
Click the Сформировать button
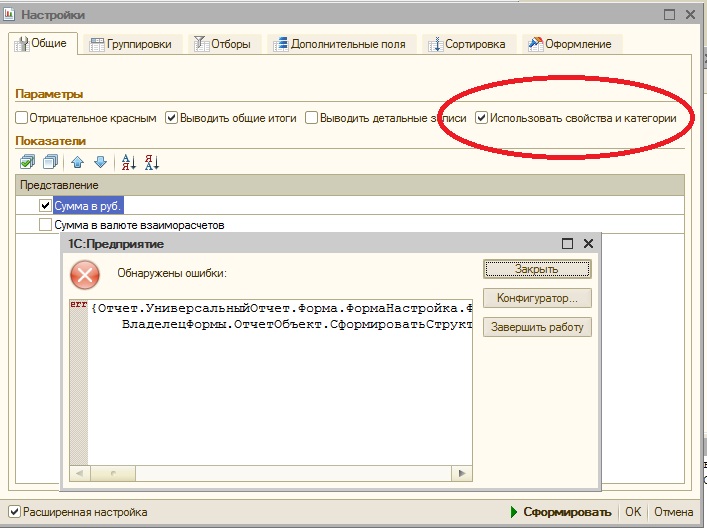[561, 512]
